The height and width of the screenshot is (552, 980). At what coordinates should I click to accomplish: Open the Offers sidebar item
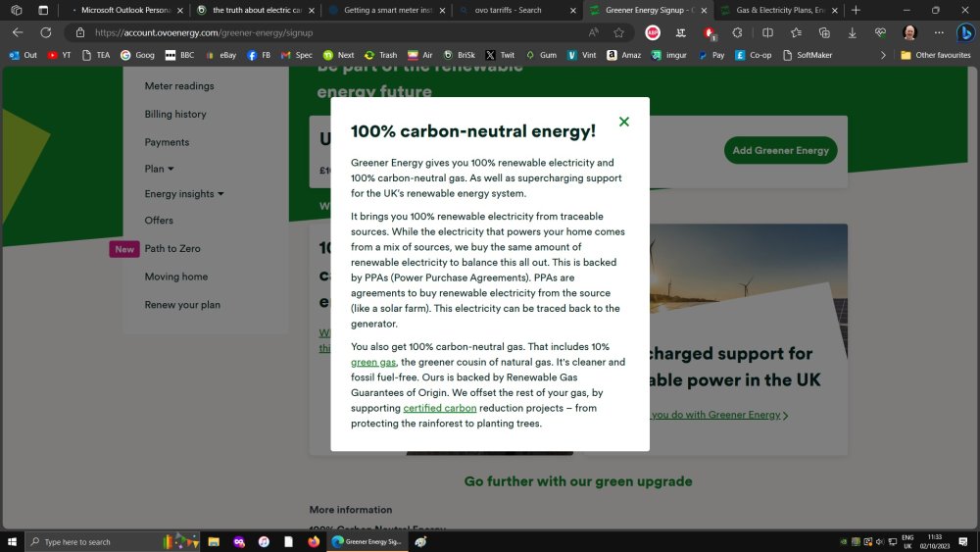[159, 221]
